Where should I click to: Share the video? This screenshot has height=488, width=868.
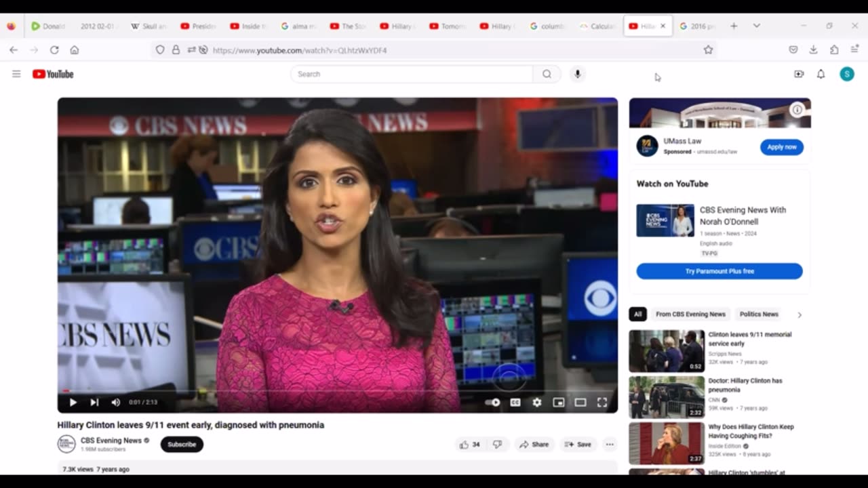(534, 445)
